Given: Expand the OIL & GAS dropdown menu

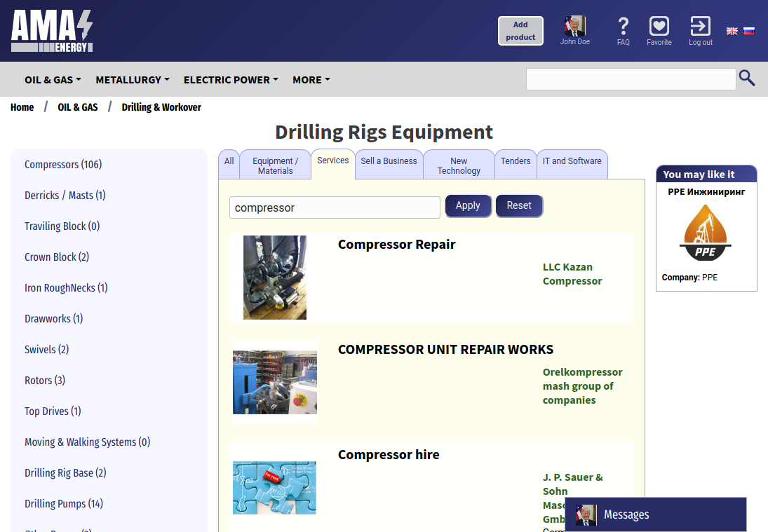Looking at the screenshot, I should [x=53, y=80].
